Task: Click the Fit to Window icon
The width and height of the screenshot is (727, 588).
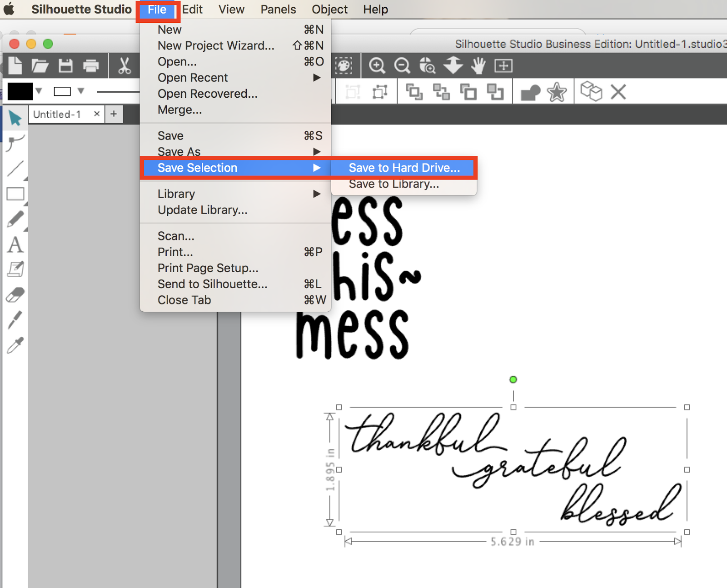Action: click(503, 66)
